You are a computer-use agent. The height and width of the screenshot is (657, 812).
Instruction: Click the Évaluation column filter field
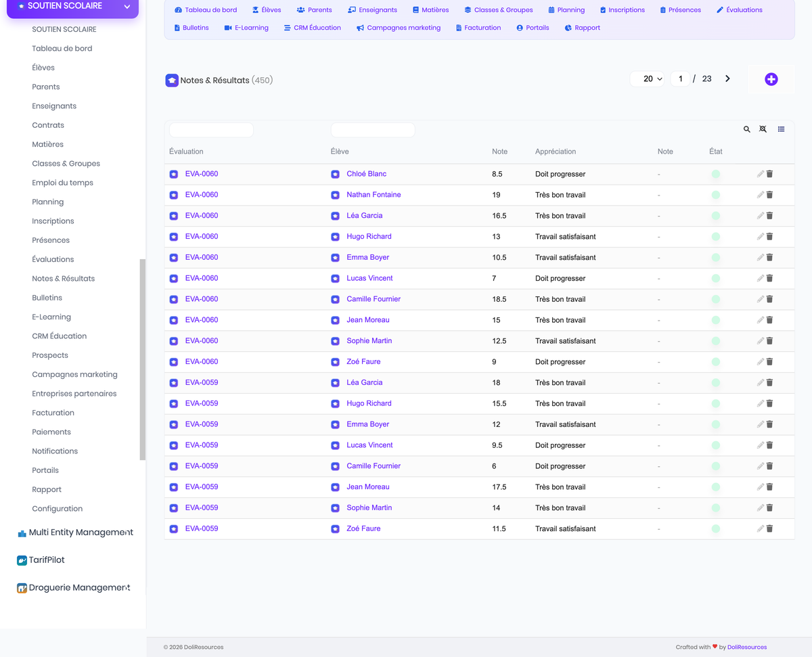tap(211, 130)
